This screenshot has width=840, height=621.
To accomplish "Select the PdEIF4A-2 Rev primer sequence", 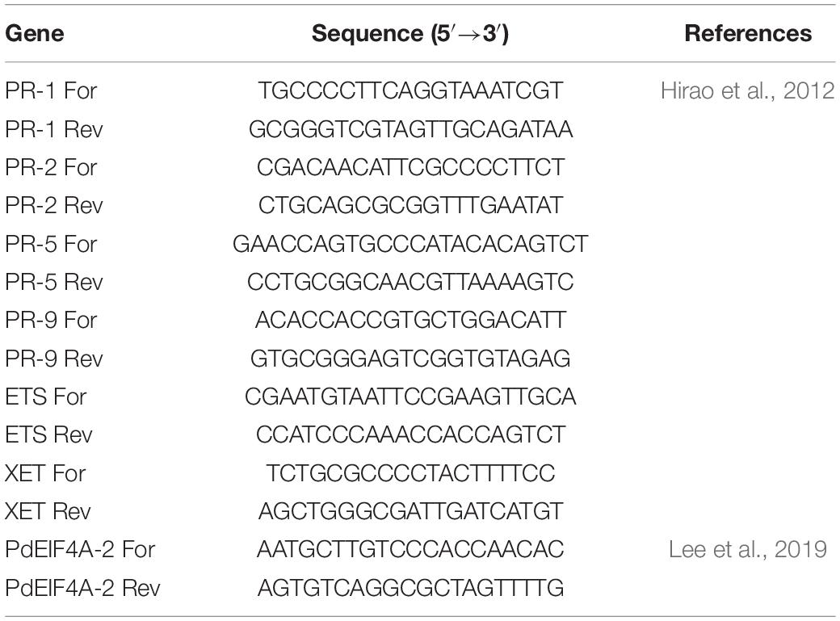I will pos(410,588).
